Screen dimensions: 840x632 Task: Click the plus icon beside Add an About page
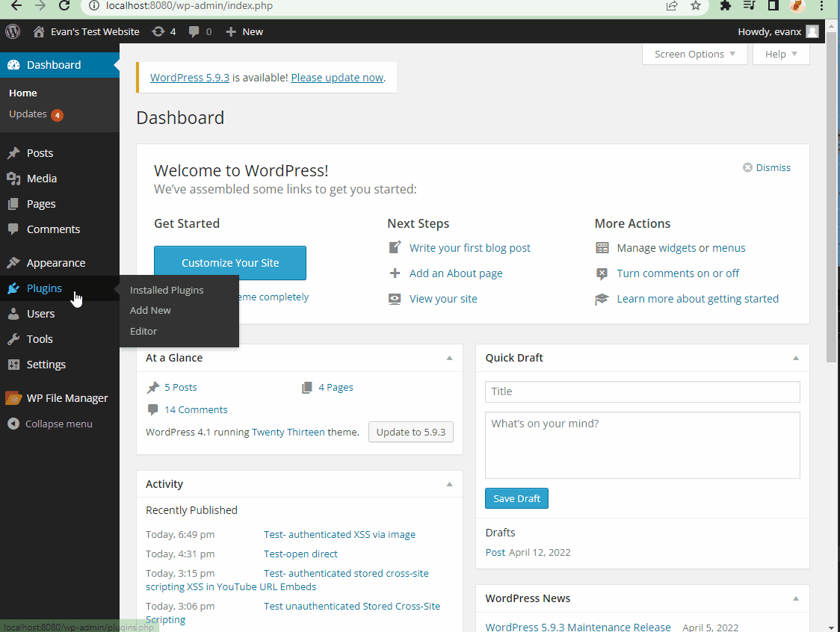(x=395, y=273)
